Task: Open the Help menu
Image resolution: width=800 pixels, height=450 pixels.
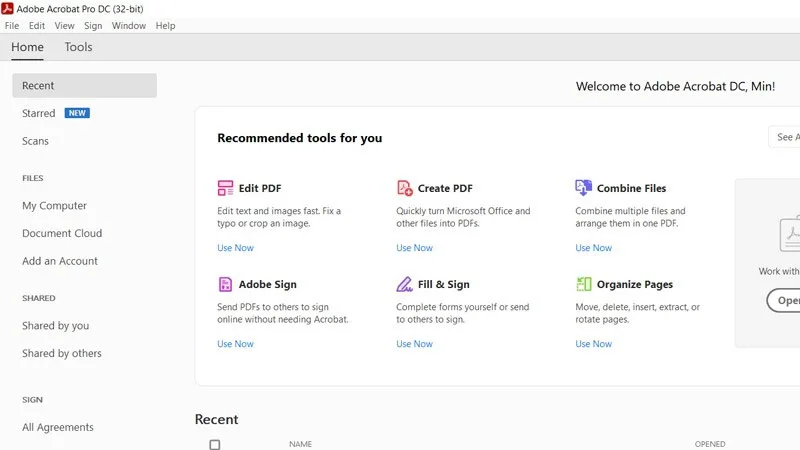Action: tap(165, 26)
